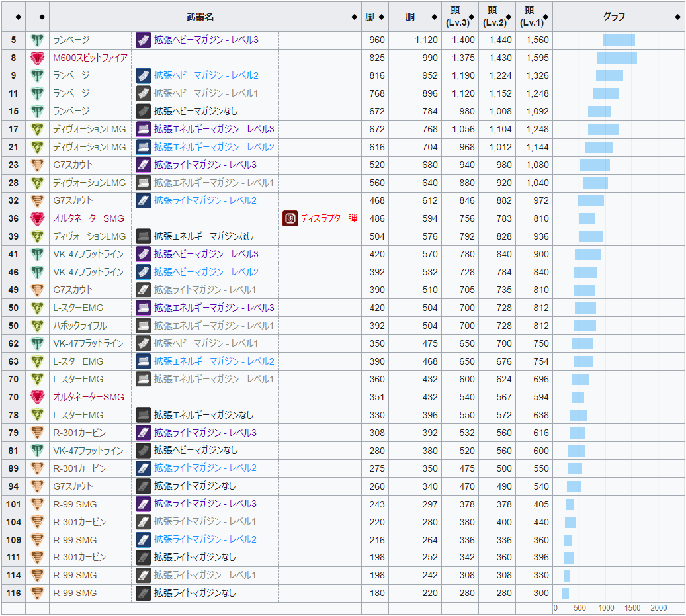The image size is (686, 616).
Task: Click the 1,595 head Lv.1 value
Action: (537, 58)
